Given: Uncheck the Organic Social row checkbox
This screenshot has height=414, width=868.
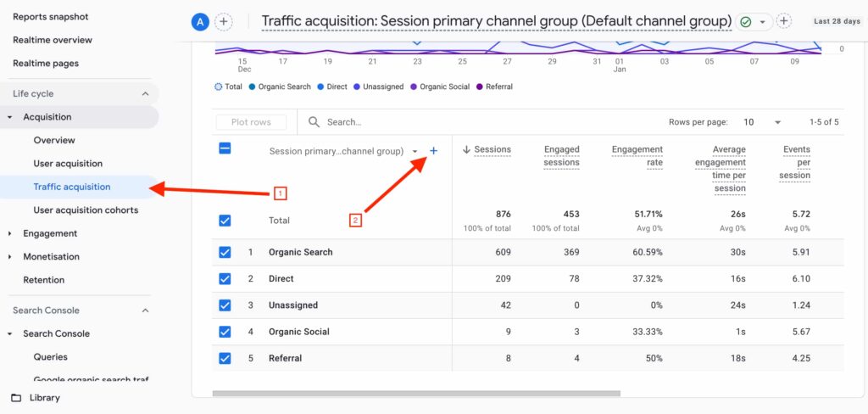Looking at the screenshot, I should pyautogui.click(x=225, y=332).
